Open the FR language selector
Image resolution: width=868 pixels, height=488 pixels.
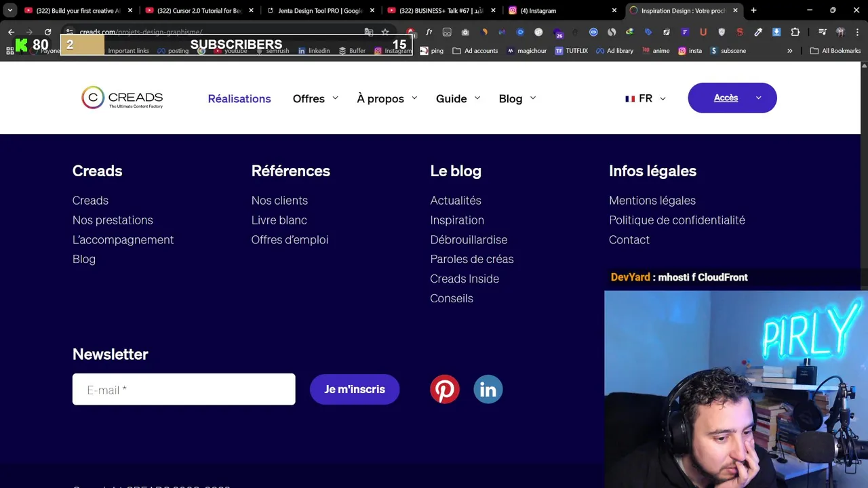[646, 98]
